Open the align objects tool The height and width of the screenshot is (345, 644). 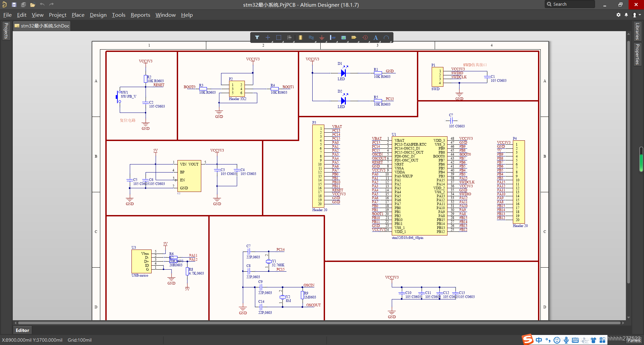[289, 38]
